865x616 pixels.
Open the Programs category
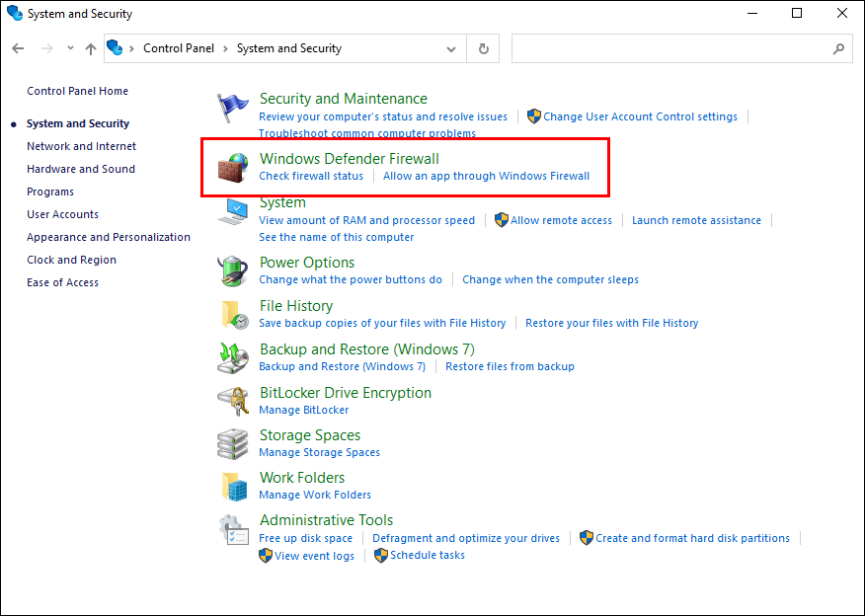click(50, 192)
